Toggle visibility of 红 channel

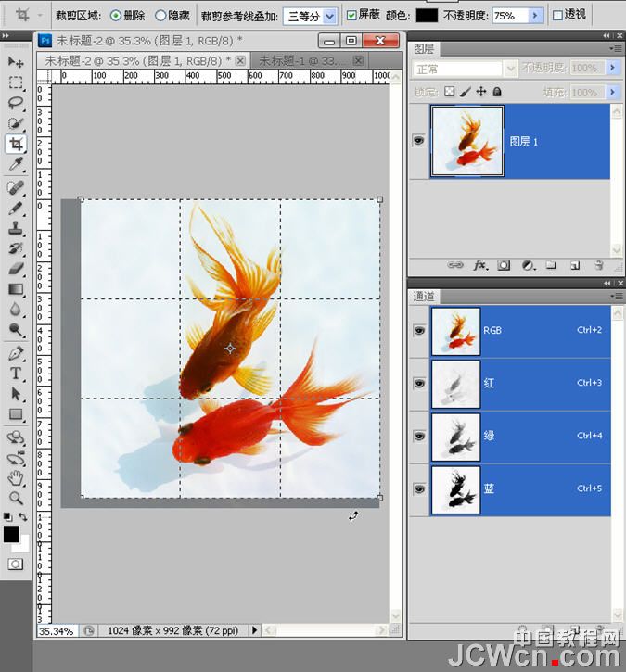[x=419, y=384]
